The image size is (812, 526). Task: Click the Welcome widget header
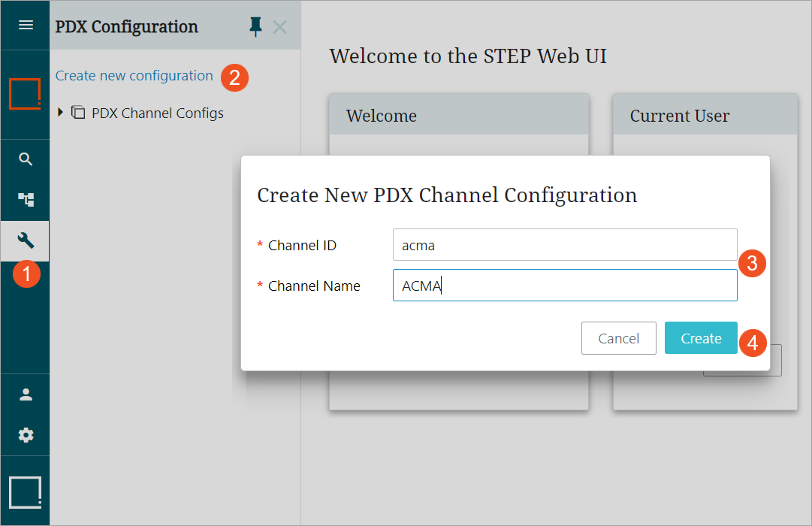pos(459,115)
